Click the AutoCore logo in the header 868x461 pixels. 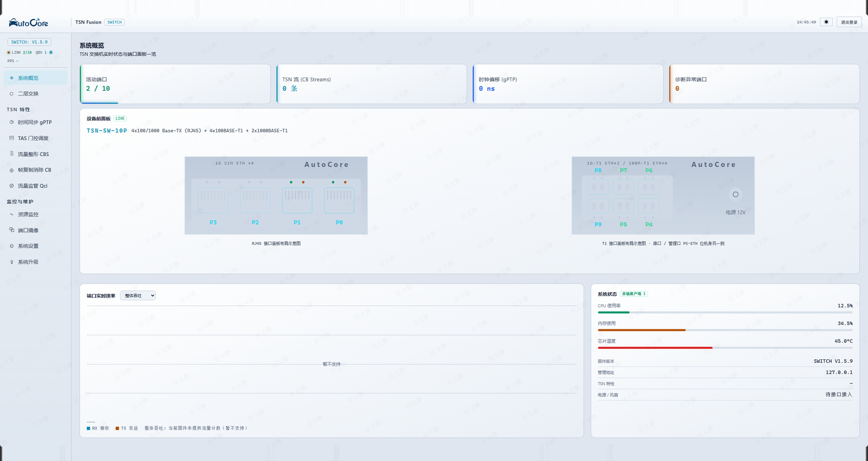[28, 23]
